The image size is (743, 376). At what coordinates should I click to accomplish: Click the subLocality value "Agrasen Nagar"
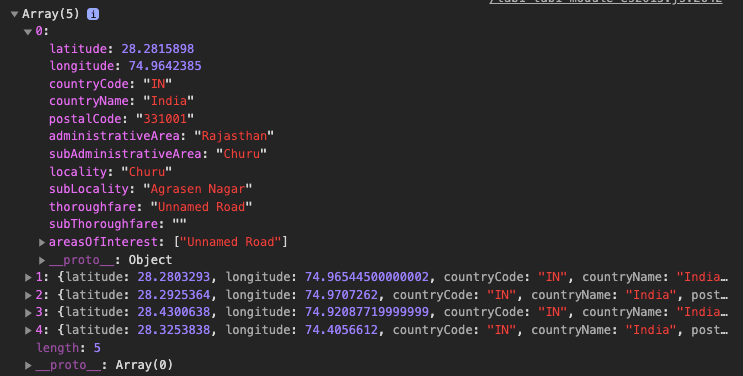pos(198,189)
